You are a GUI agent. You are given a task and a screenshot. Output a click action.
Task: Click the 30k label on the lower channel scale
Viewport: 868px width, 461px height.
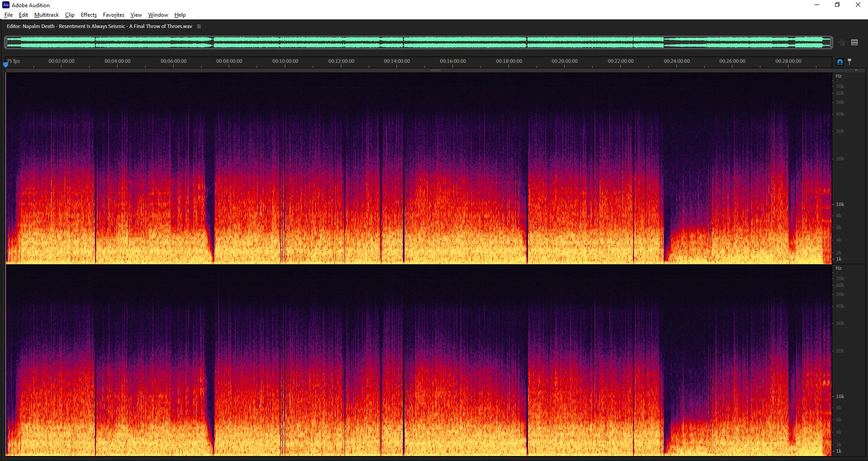point(840,323)
